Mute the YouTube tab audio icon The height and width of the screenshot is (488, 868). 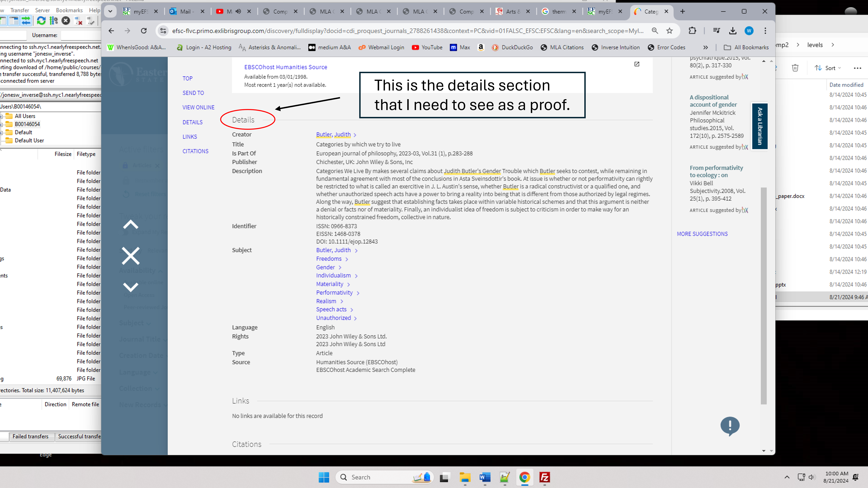[239, 11]
